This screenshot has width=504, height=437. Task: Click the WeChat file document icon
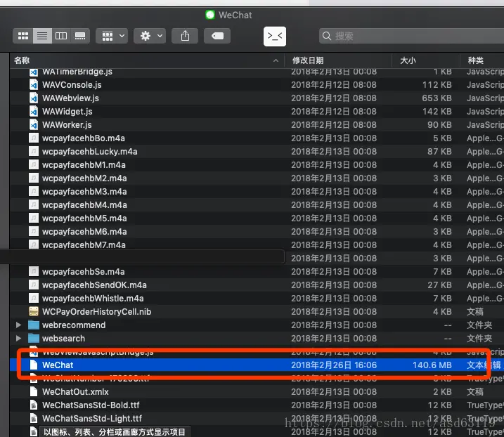(x=34, y=365)
